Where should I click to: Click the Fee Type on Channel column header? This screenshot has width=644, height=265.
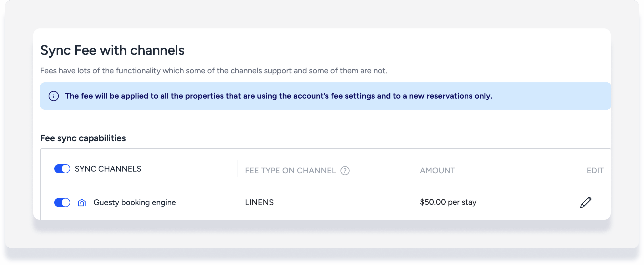tap(290, 171)
